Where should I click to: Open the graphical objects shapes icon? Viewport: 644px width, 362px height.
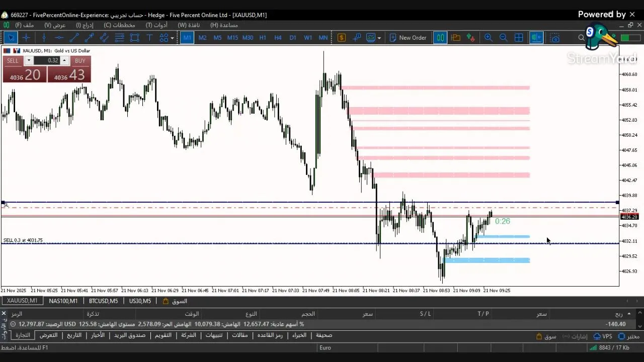click(164, 38)
